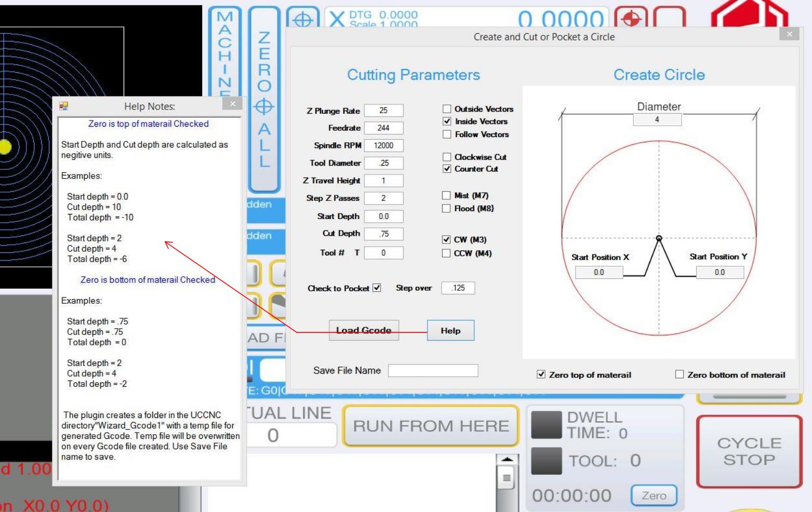Enable the CCW (M4) checkbox

point(446,253)
